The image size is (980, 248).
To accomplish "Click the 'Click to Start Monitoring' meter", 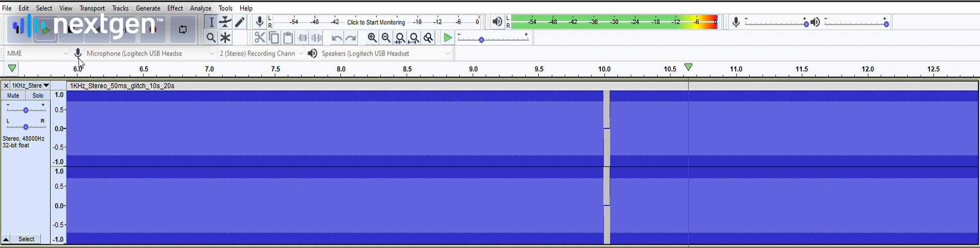I will 376,22.
